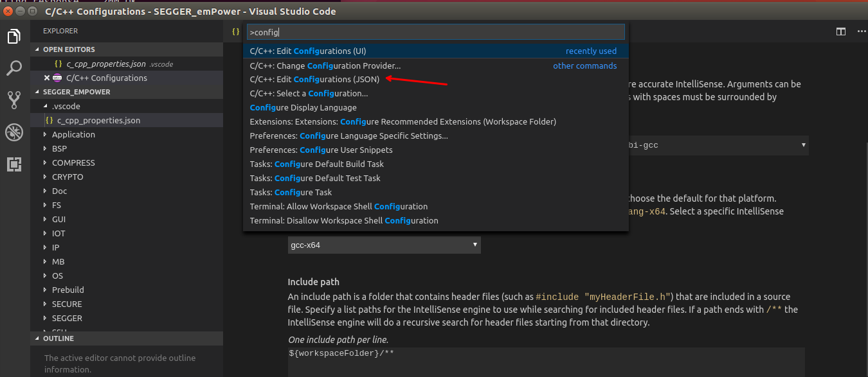The width and height of the screenshot is (868, 377).
Task: Open the Search view icon
Action: 14,68
